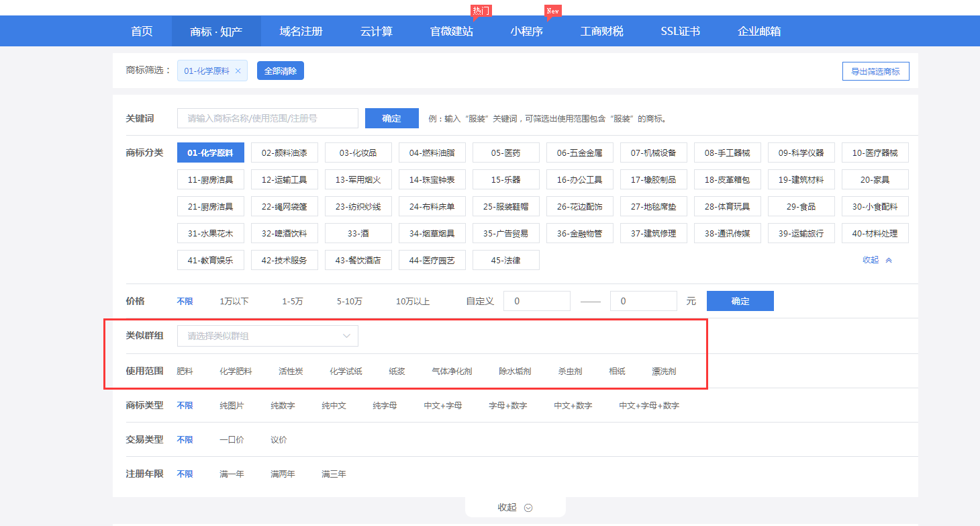The image size is (980, 526).
Task: Collapse the trademark category list with 收起
Action: (877, 260)
